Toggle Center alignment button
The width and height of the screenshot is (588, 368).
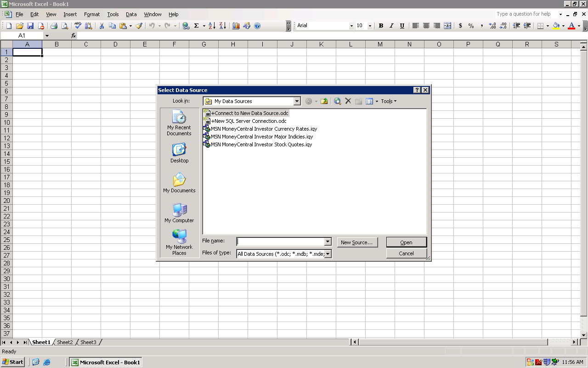[x=426, y=26]
